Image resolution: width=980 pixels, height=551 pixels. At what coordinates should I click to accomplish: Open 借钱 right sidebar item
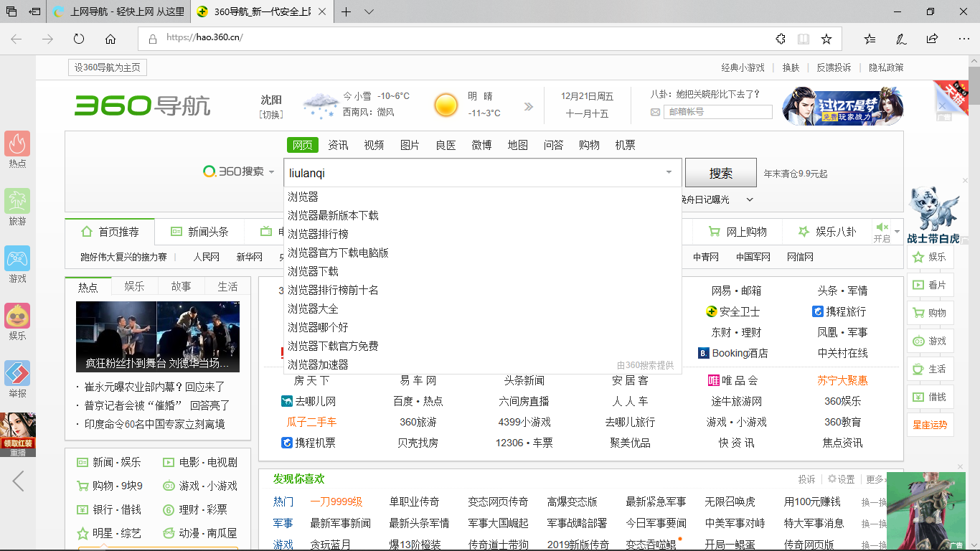click(930, 397)
